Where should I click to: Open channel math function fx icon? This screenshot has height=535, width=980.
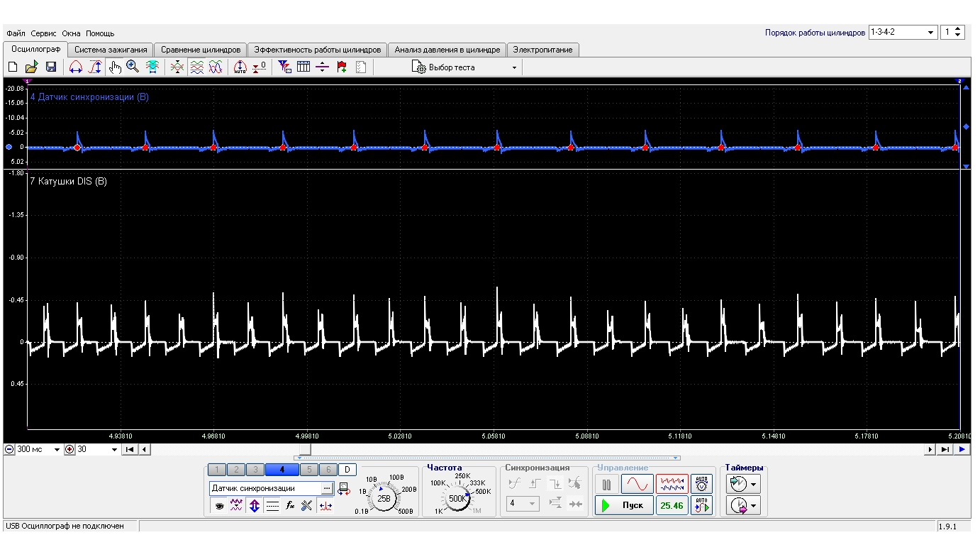[289, 506]
